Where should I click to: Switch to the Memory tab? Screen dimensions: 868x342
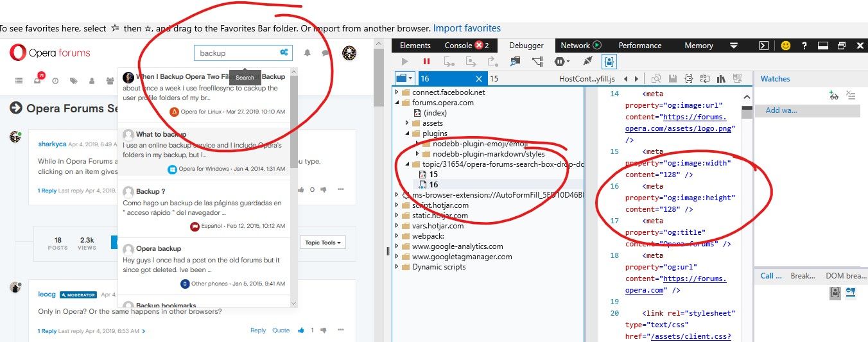point(699,46)
